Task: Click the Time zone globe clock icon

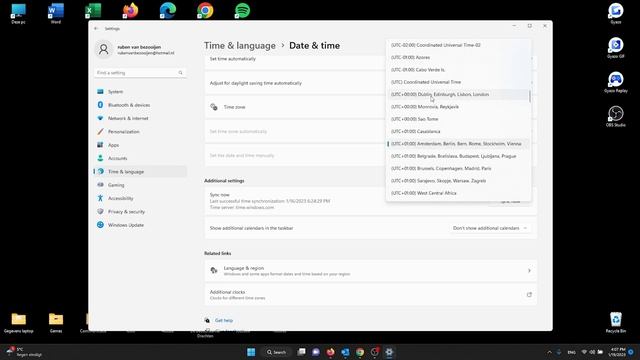Action: 214,107
